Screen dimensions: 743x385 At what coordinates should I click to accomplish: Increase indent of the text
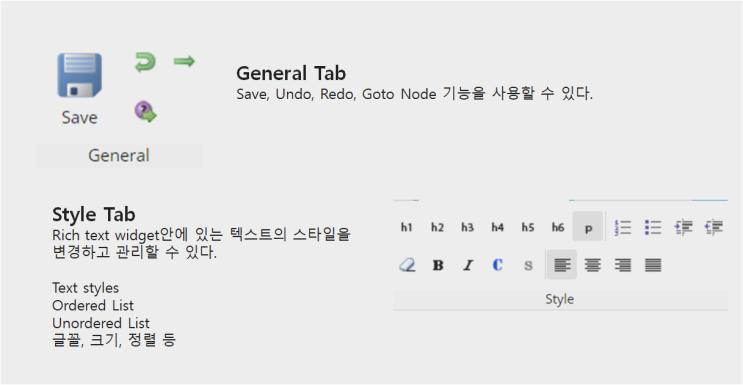click(683, 228)
